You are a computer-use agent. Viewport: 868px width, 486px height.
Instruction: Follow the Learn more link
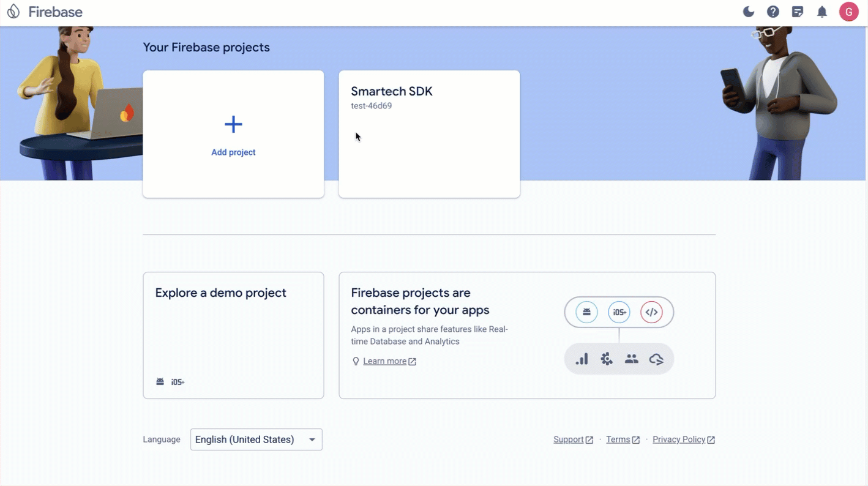tap(384, 361)
